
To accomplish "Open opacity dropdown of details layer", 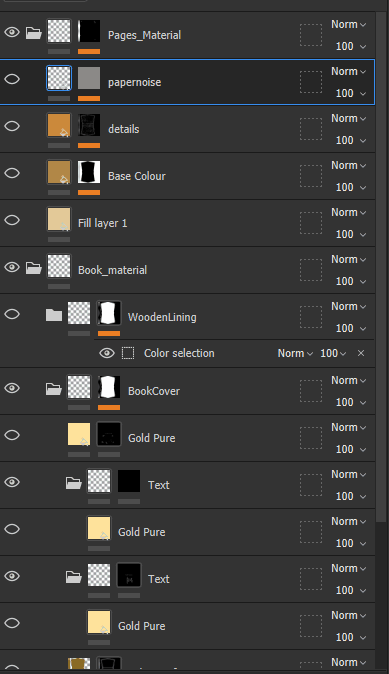I will [351, 141].
